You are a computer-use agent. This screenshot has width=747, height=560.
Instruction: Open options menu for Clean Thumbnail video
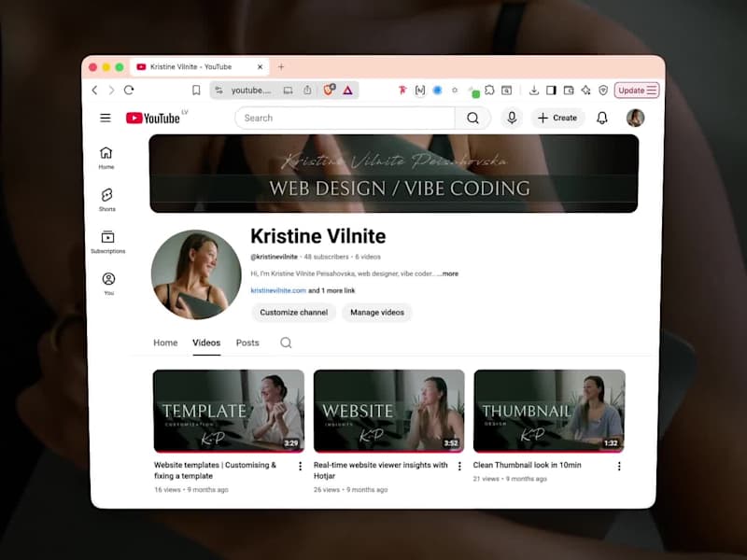click(619, 466)
